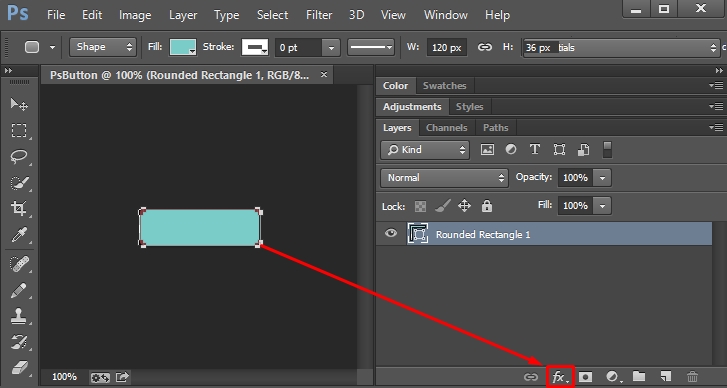Filter layers by type layers
Image resolution: width=727 pixels, height=388 pixels.
pyautogui.click(x=535, y=149)
